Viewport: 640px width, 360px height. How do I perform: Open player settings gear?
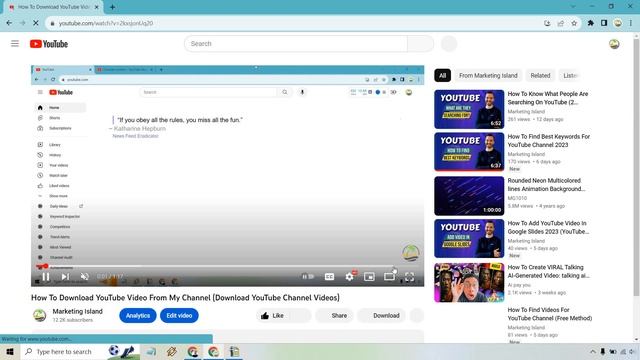[349, 277]
